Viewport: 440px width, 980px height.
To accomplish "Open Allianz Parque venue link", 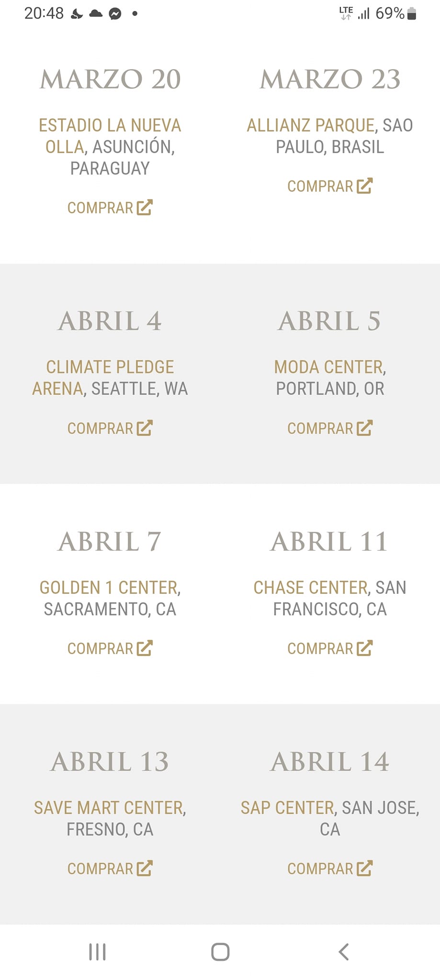I will [x=310, y=125].
